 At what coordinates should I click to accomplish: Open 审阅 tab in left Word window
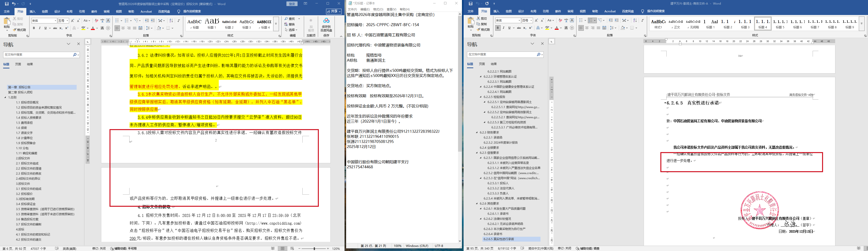[107, 11]
